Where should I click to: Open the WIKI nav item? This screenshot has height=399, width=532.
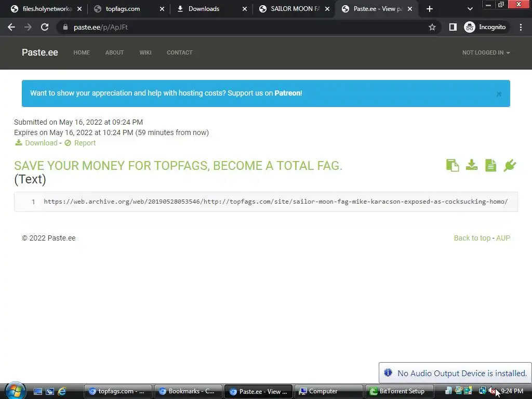(145, 52)
